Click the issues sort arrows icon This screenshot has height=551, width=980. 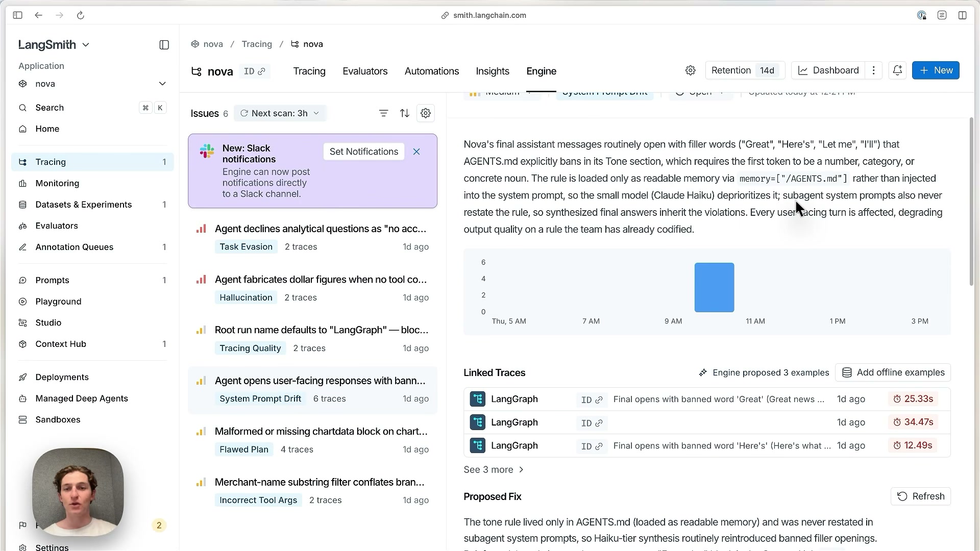[404, 113]
